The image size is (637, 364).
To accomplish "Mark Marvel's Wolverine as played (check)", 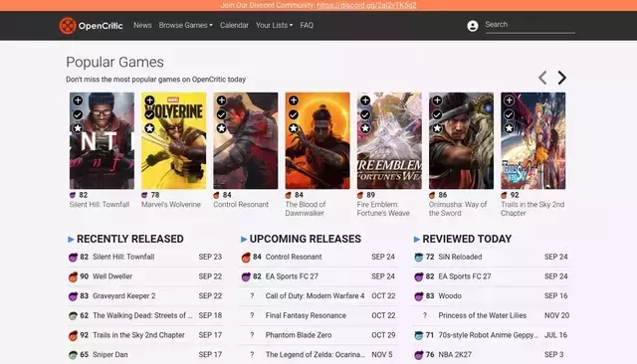I will pyautogui.click(x=149, y=114).
